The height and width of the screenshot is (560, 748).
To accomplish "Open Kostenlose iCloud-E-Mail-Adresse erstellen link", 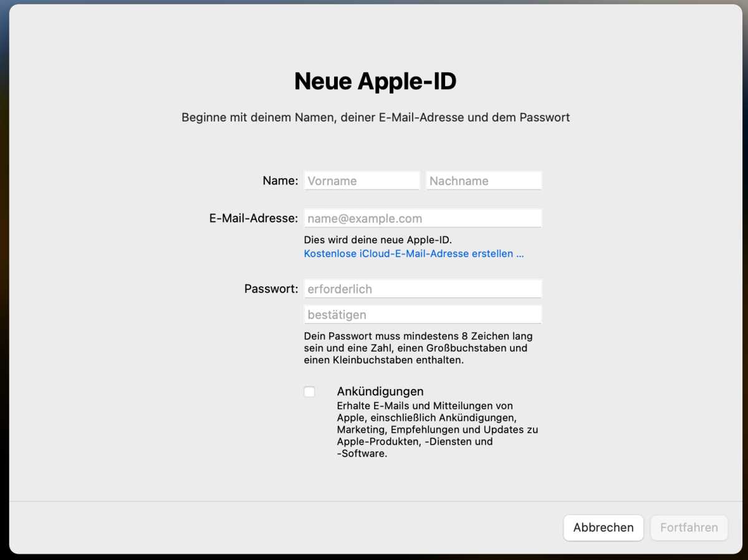I will point(414,254).
